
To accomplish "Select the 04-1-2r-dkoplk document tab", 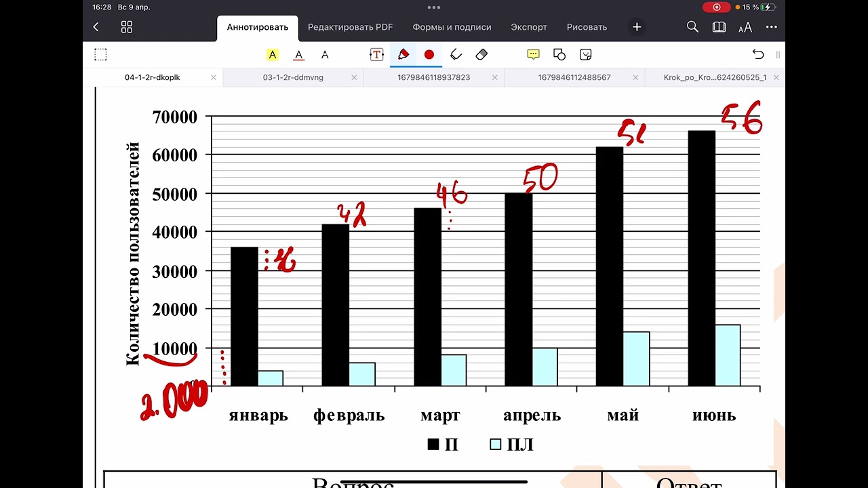I will [x=153, y=77].
